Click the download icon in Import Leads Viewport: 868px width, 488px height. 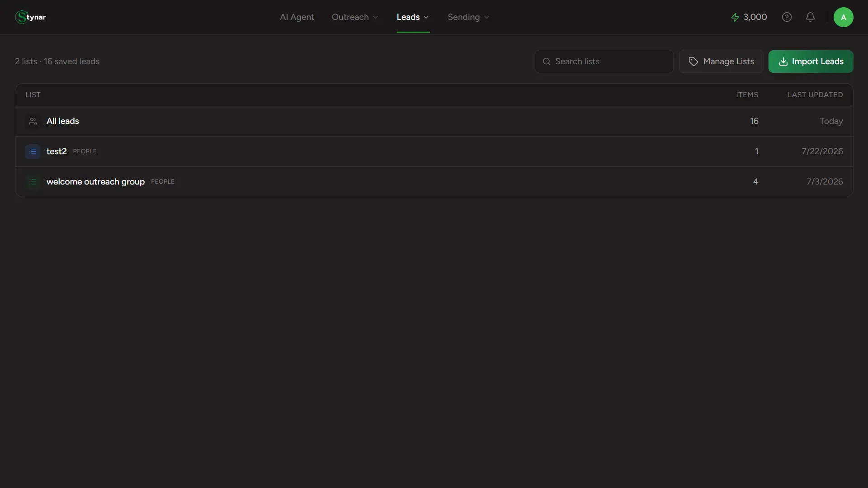pyautogui.click(x=783, y=62)
